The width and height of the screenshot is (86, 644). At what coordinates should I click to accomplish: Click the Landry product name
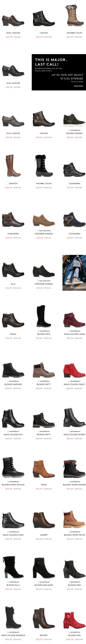click(44, 535)
